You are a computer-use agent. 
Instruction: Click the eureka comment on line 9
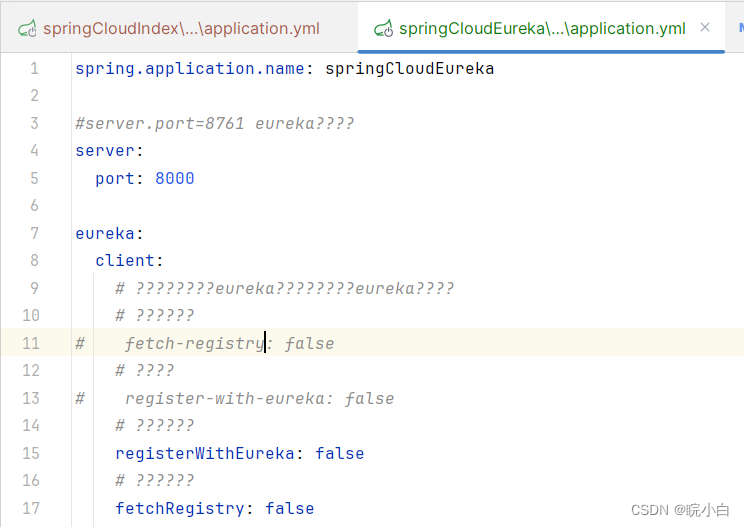[x=285, y=288]
